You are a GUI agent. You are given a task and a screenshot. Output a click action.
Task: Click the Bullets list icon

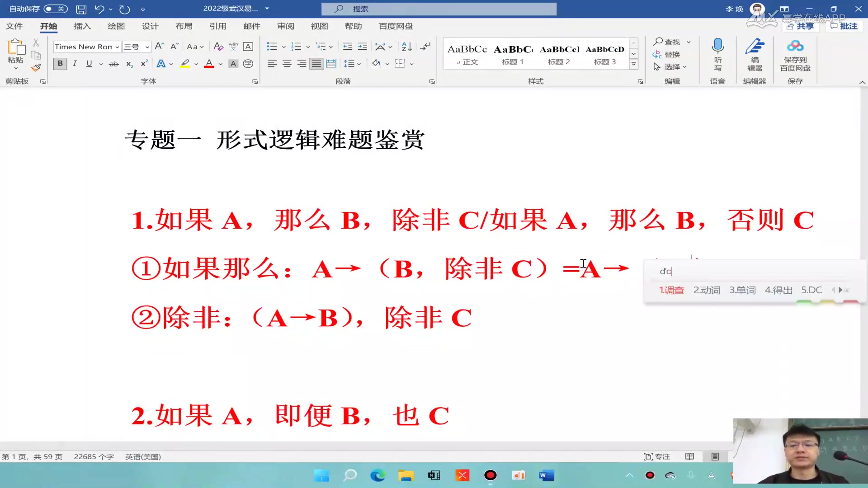point(271,46)
